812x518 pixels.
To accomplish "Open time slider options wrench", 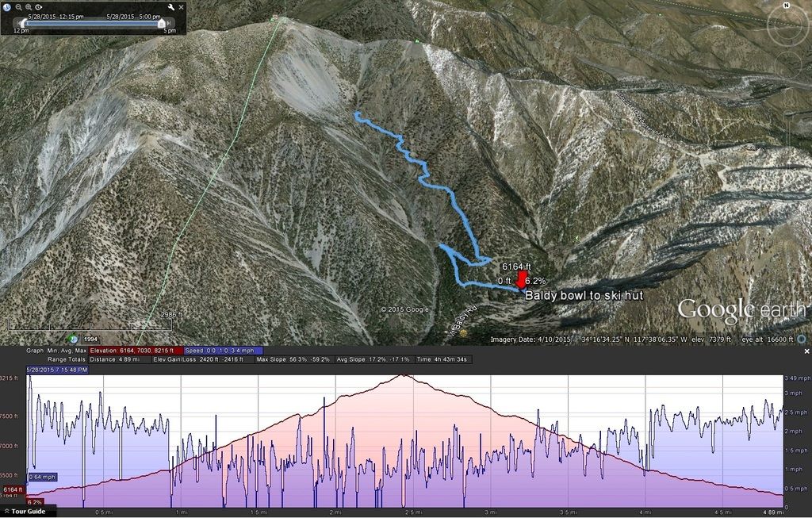I will [171, 7].
